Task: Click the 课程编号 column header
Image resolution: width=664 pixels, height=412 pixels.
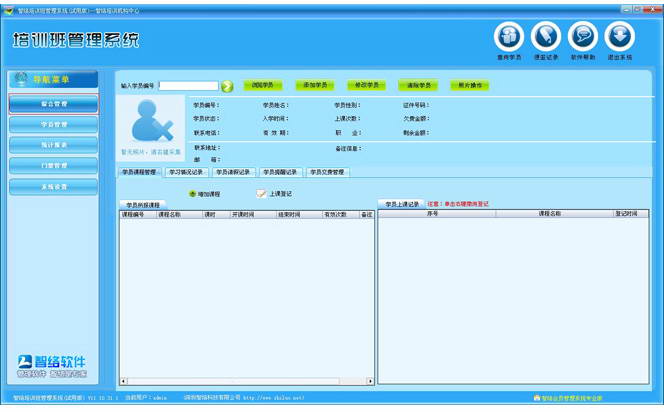Action: 138,215
